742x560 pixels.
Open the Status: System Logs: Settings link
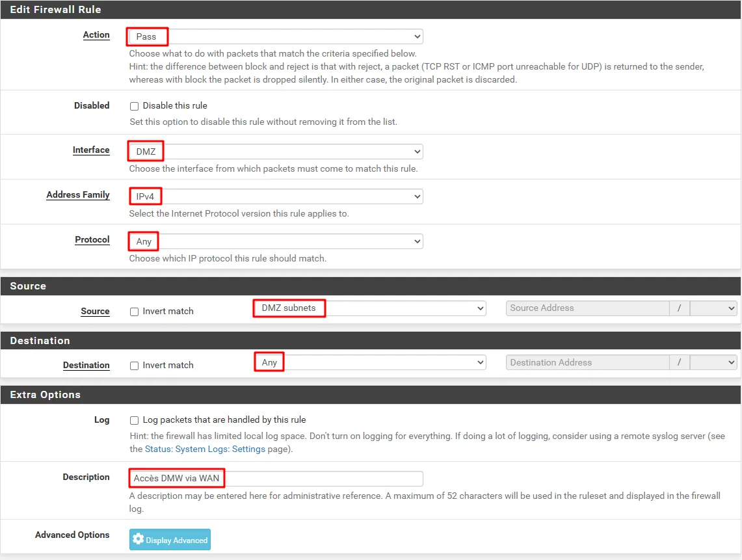click(x=205, y=449)
